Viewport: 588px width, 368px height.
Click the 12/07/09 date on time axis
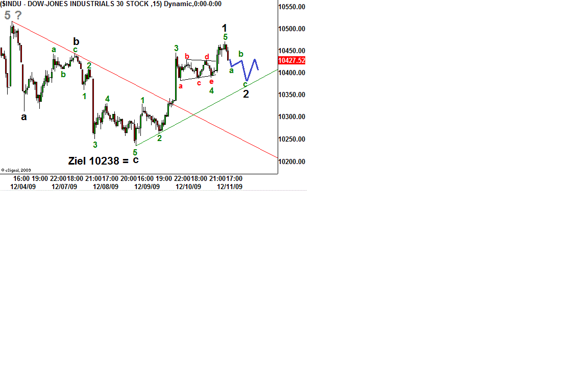pos(64,187)
